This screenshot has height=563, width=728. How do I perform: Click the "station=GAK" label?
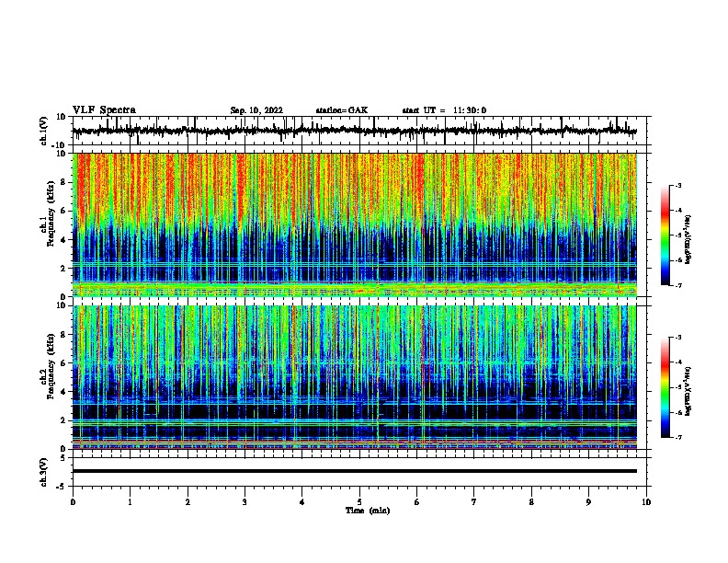pyautogui.click(x=342, y=110)
